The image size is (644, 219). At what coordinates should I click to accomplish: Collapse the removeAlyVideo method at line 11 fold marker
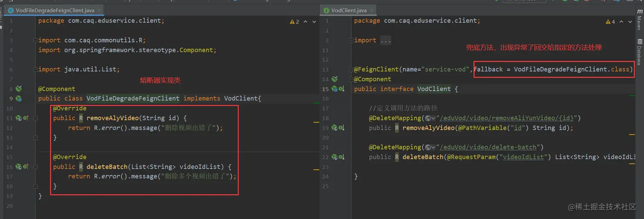35,118
